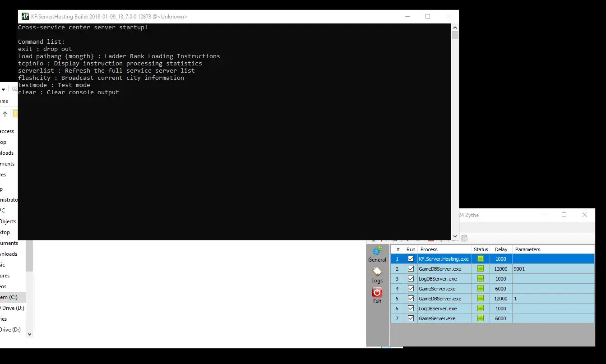
Task: Toggle Run checkbox in row 7 GameServer.exe
Action: [x=411, y=318]
